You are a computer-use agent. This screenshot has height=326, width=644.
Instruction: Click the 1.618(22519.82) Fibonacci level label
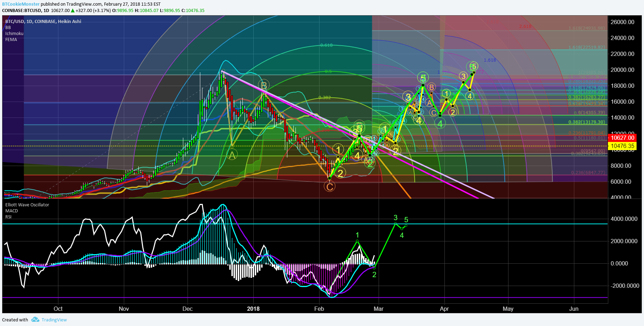tap(587, 47)
